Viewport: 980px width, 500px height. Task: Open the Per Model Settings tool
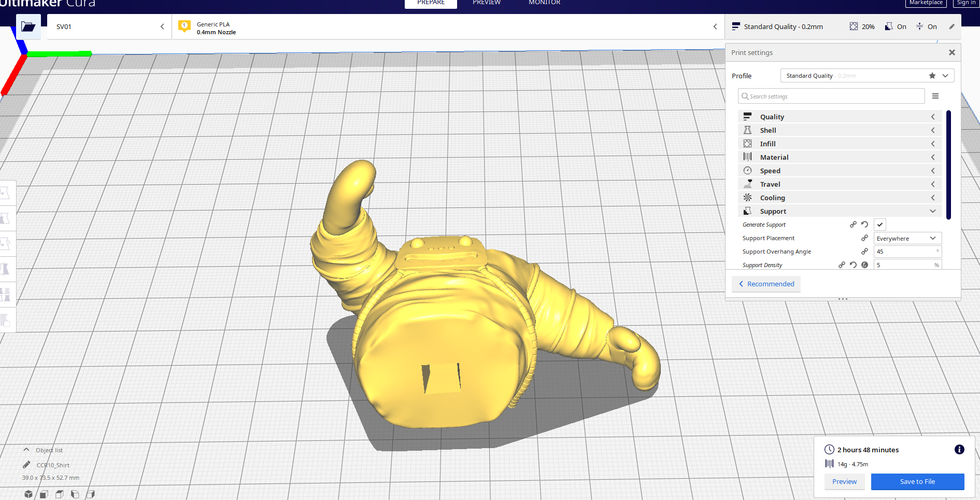tap(5, 295)
